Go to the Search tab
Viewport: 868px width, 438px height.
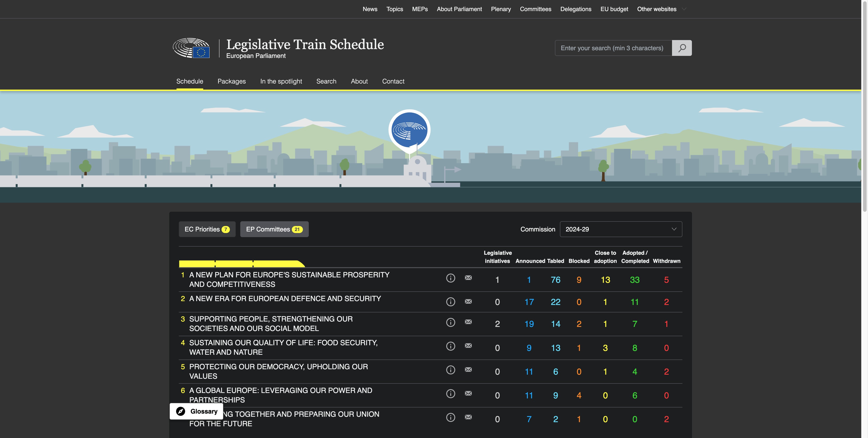coord(326,81)
